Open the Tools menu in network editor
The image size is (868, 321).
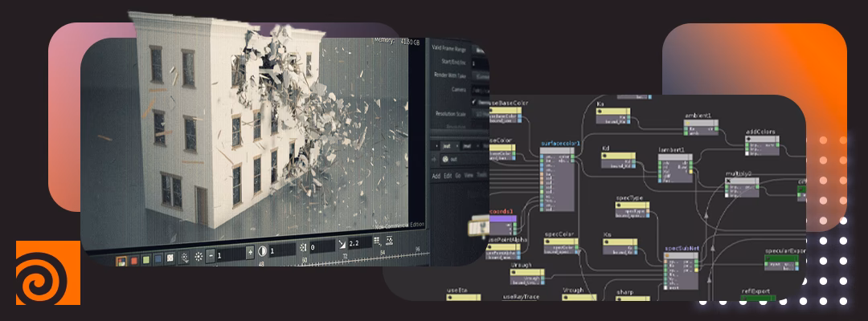pos(481,175)
